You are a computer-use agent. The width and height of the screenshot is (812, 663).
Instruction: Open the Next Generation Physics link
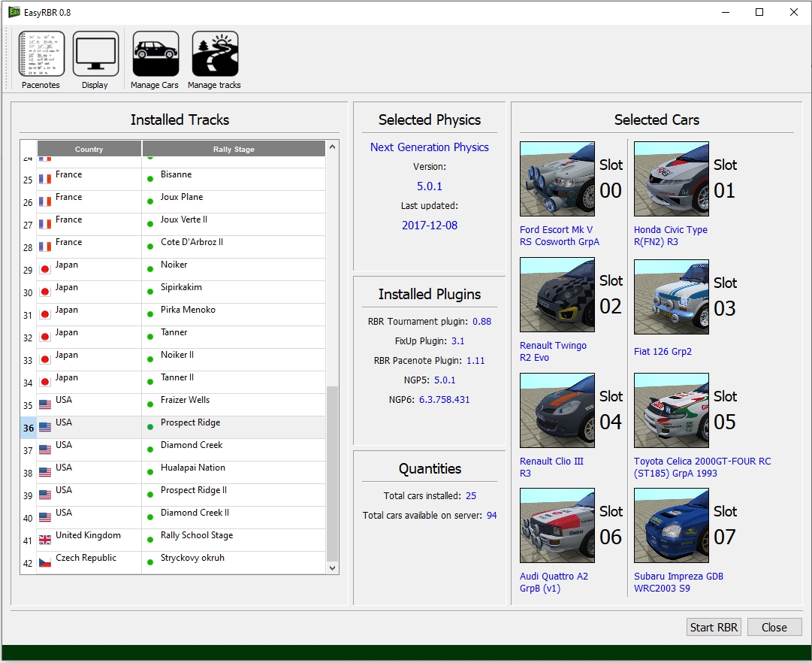pyautogui.click(x=429, y=147)
